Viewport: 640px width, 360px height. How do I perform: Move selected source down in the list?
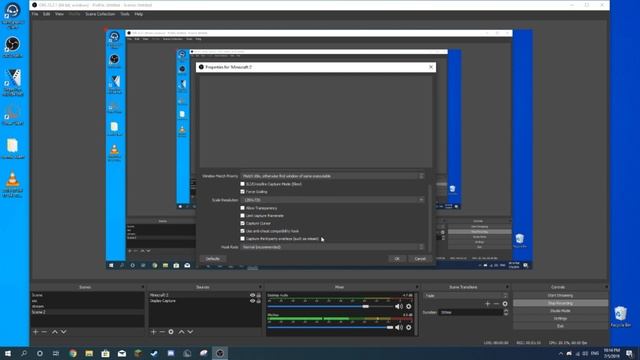190,332
